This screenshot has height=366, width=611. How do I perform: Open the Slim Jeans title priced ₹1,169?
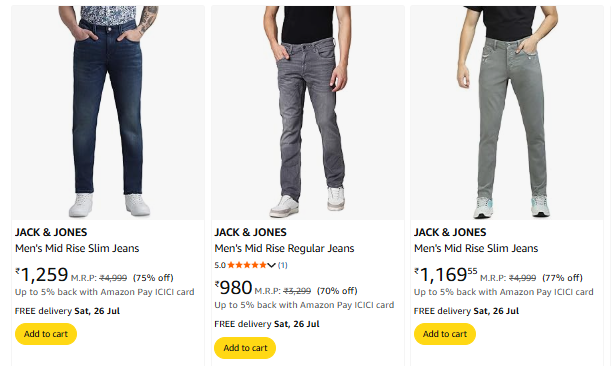click(476, 249)
